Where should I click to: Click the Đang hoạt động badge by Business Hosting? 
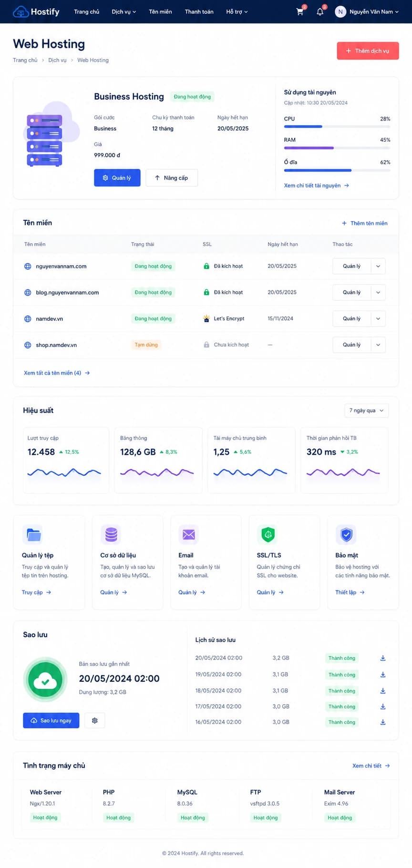pos(192,97)
